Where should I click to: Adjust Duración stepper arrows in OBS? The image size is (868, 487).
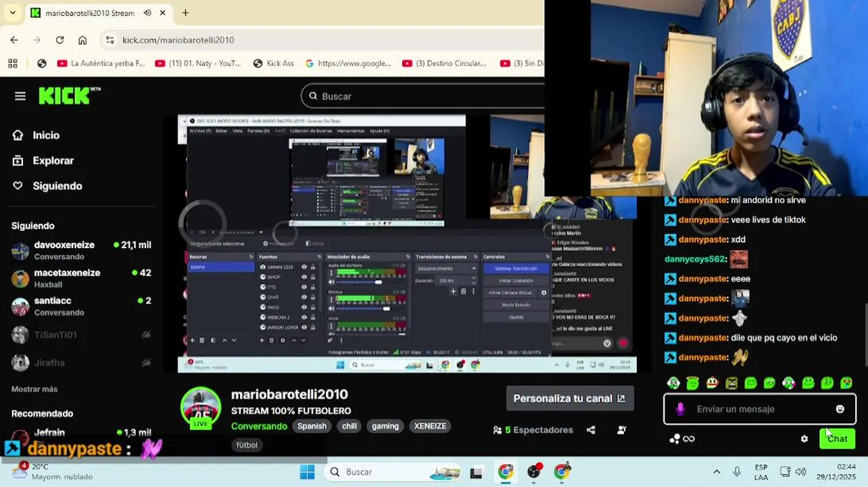click(x=473, y=281)
